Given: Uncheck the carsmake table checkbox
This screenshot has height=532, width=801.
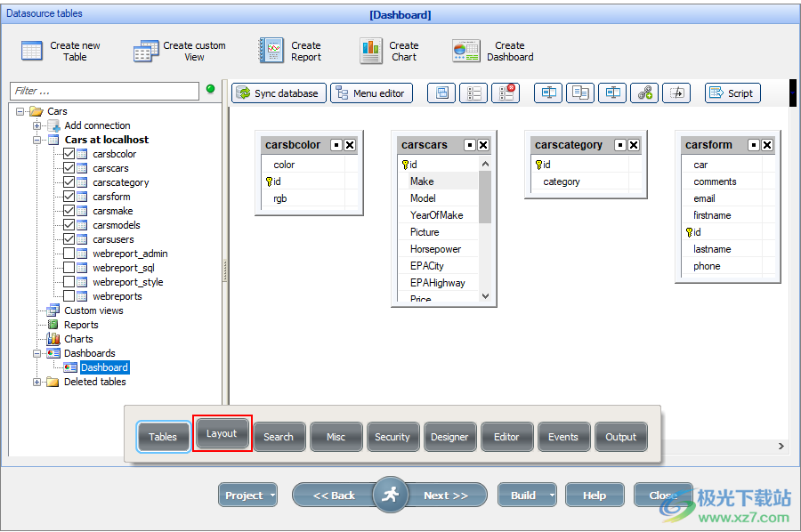Looking at the screenshot, I should [x=69, y=211].
